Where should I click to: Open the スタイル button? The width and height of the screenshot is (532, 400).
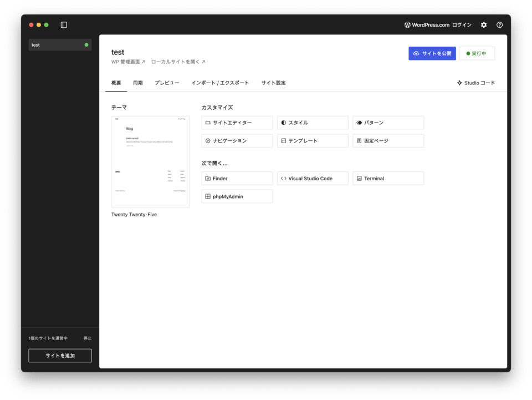(x=313, y=123)
